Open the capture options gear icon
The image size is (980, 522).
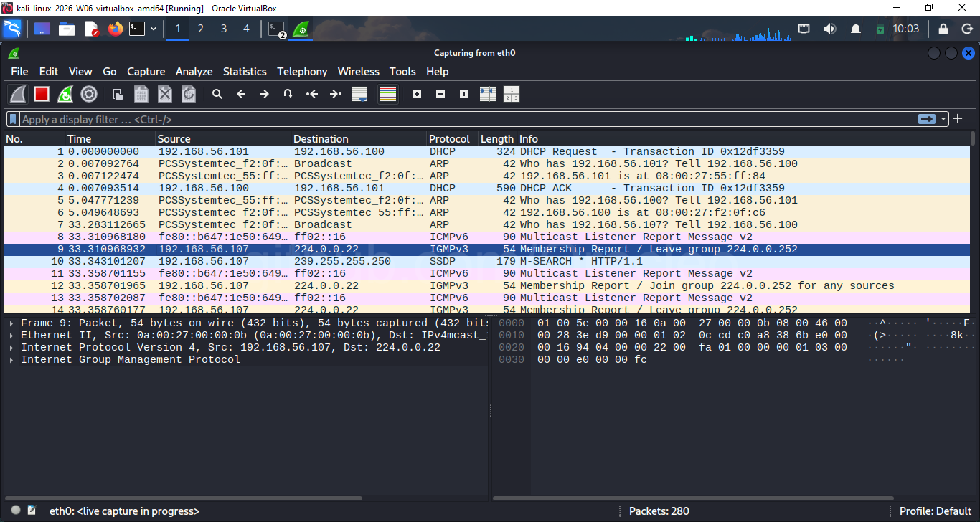pyautogui.click(x=89, y=94)
